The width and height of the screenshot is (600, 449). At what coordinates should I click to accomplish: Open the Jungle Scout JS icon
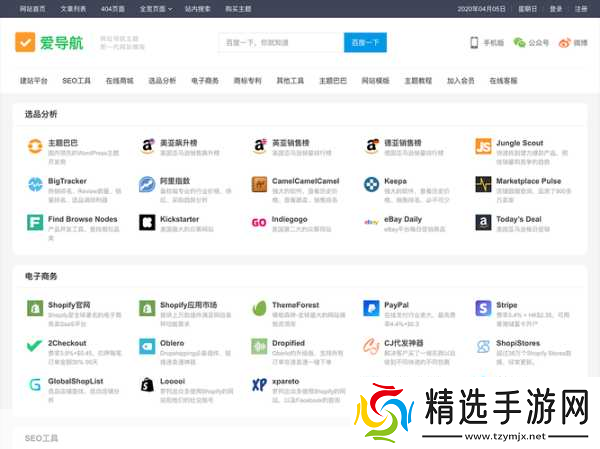(483, 146)
